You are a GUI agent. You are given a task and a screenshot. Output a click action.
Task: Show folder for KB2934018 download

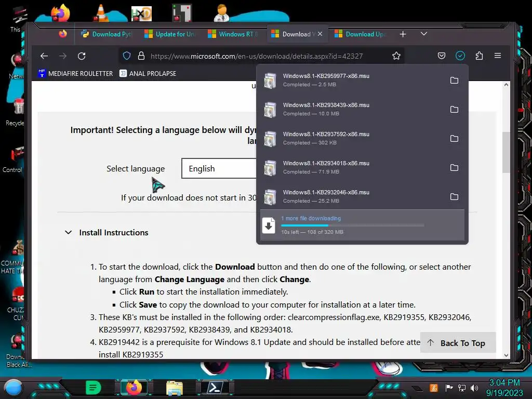click(454, 168)
